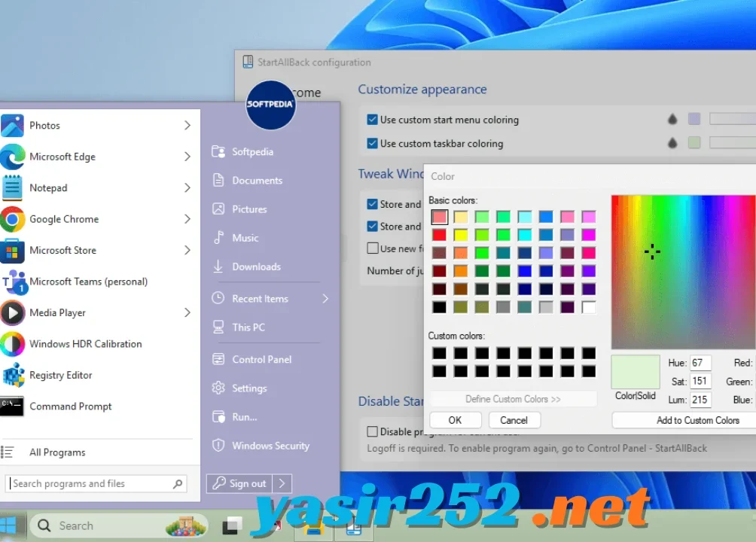Click the start menu color swatch
The image size is (756, 542).
(694, 119)
